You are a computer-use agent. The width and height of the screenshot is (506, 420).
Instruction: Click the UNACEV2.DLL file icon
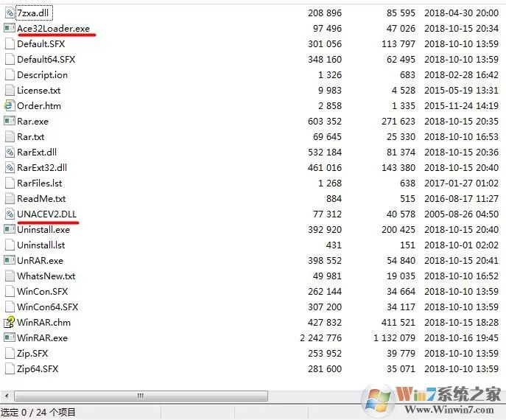pyautogui.click(x=10, y=214)
